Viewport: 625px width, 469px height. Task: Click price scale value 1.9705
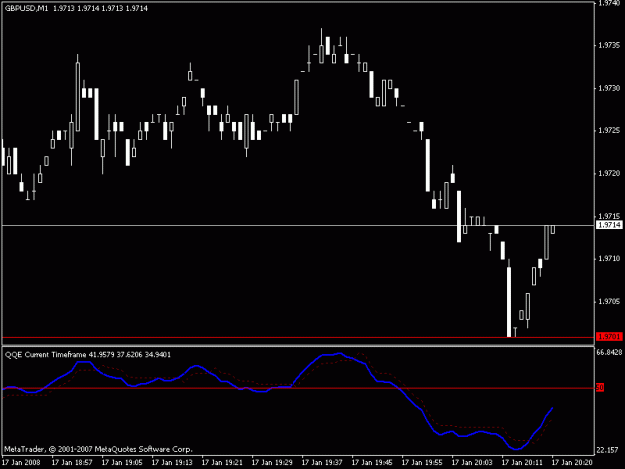(609, 302)
